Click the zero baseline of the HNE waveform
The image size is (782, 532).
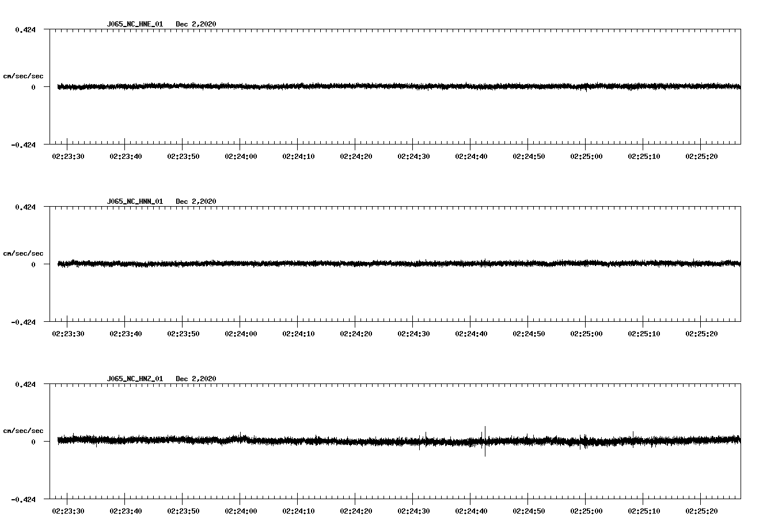coord(346,88)
